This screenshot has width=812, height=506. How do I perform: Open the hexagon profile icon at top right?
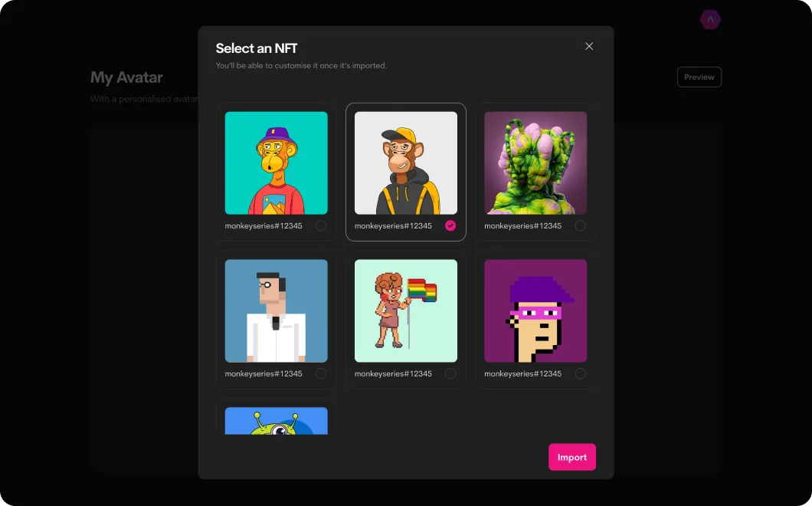(x=710, y=20)
